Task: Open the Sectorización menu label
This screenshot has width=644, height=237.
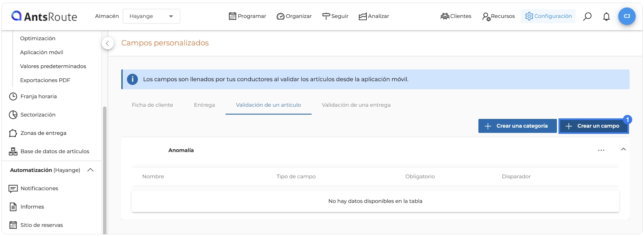Action: 38,115
